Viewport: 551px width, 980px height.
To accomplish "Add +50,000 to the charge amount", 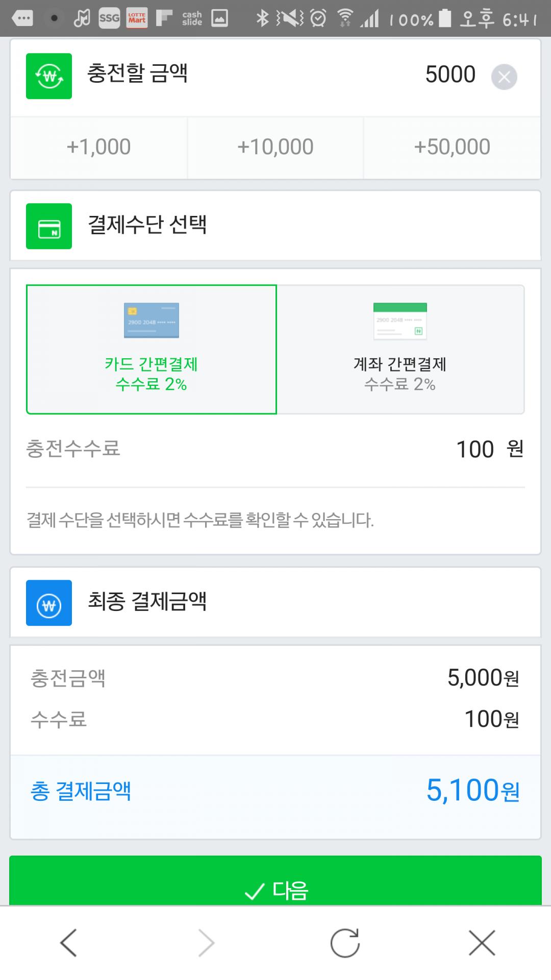I will click(x=452, y=148).
